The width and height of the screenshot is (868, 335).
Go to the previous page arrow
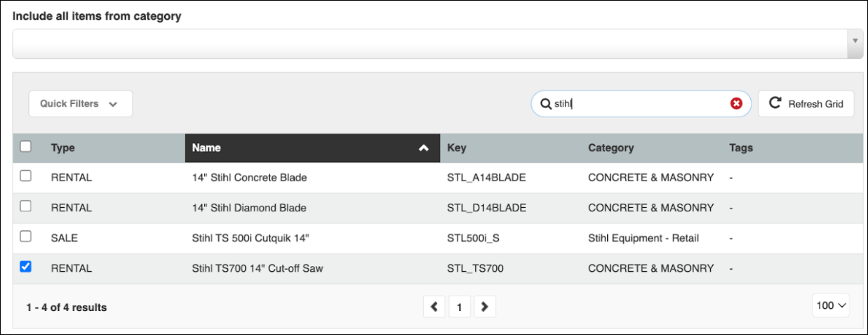click(x=434, y=307)
